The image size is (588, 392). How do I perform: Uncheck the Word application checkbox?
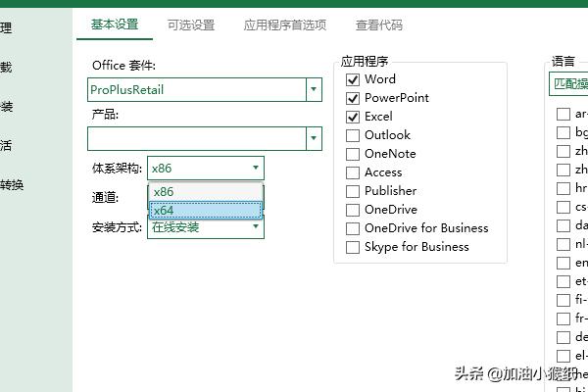click(x=353, y=79)
